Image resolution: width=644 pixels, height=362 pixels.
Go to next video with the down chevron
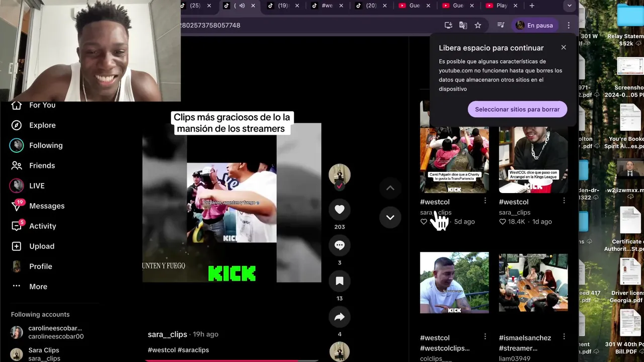click(390, 217)
